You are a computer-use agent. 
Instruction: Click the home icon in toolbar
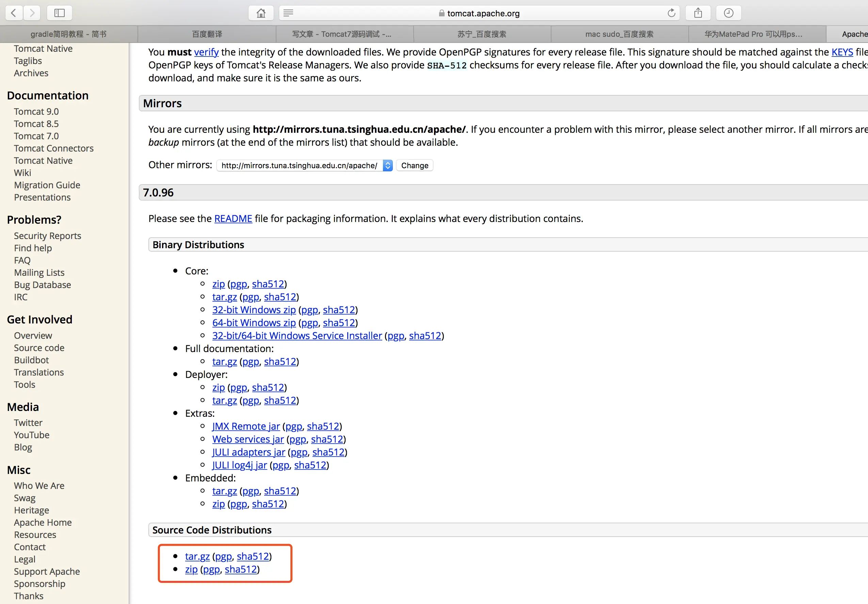coord(260,13)
